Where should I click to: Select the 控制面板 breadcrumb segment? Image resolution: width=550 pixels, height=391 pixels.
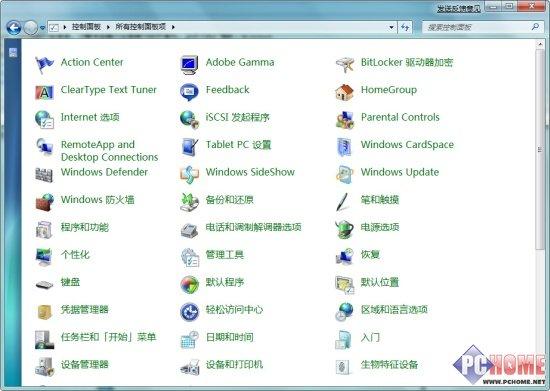point(86,27)
